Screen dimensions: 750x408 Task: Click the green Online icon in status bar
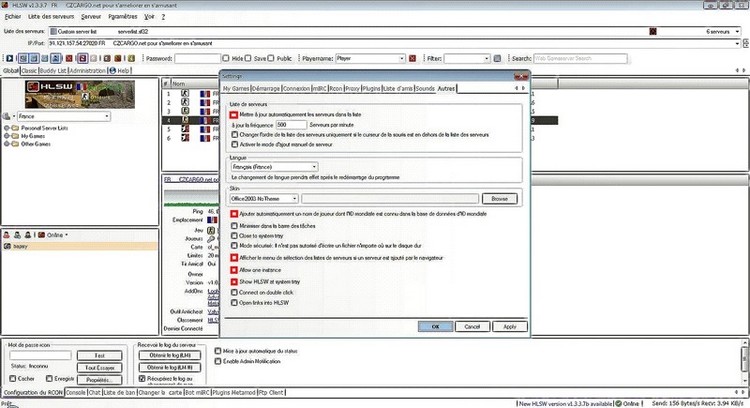coord(618,404)
